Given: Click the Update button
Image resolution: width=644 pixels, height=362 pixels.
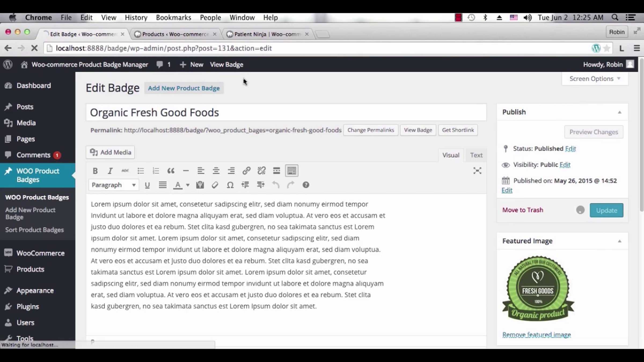Looking at the screenshot, I should coord(606,210).
